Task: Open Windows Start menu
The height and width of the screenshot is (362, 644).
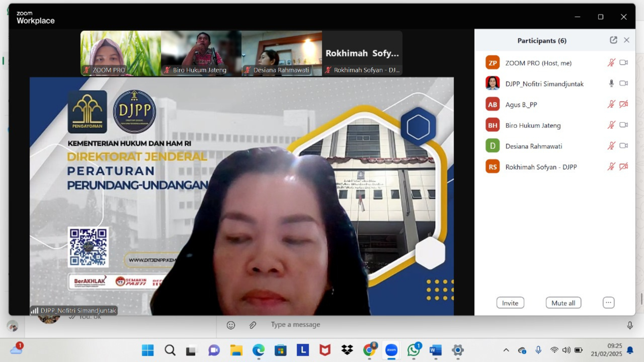Action: click(x=148, y=350)
